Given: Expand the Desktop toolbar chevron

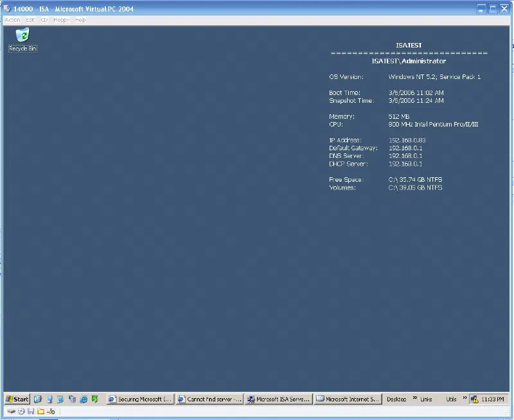Looking at the screenshot, I should tap(414, 398).
